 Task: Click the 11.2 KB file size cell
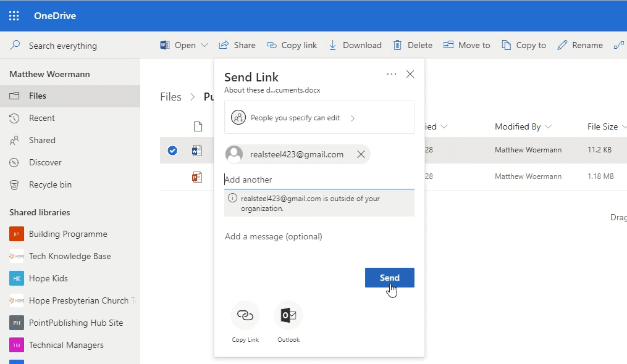599,150
